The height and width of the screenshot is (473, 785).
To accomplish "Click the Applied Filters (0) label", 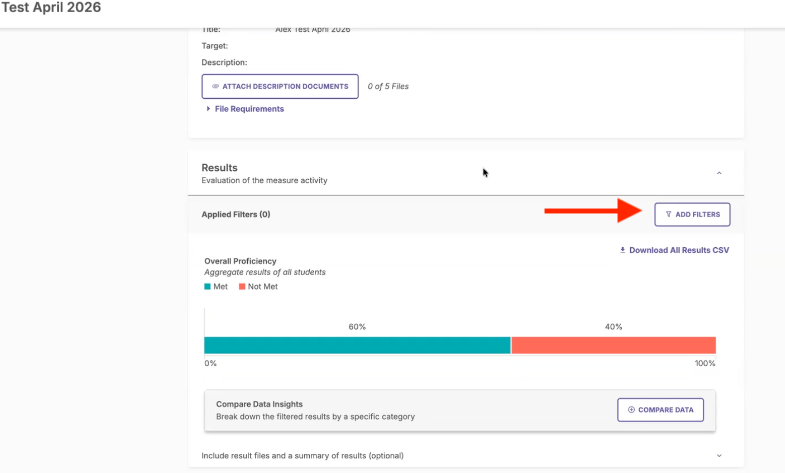I will click(x=236, y=214).
